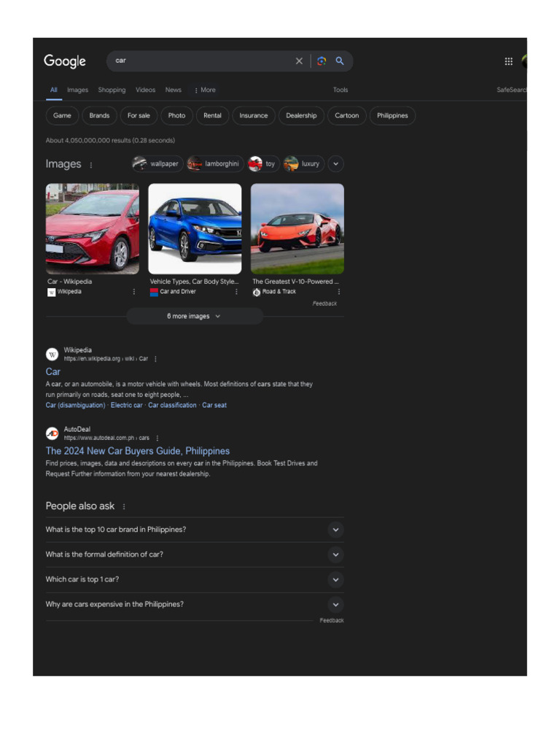Refine search with For sale chip
Viewport: 560px width, 747px height.
(139, 116)
